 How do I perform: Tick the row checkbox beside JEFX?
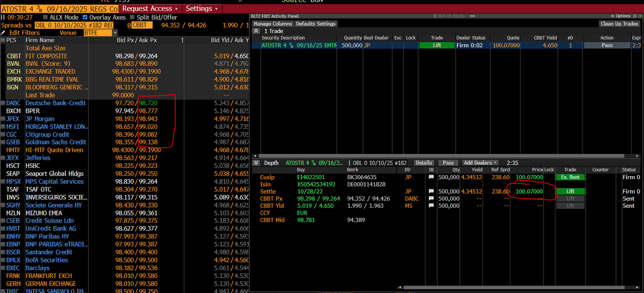click(3, 158)
